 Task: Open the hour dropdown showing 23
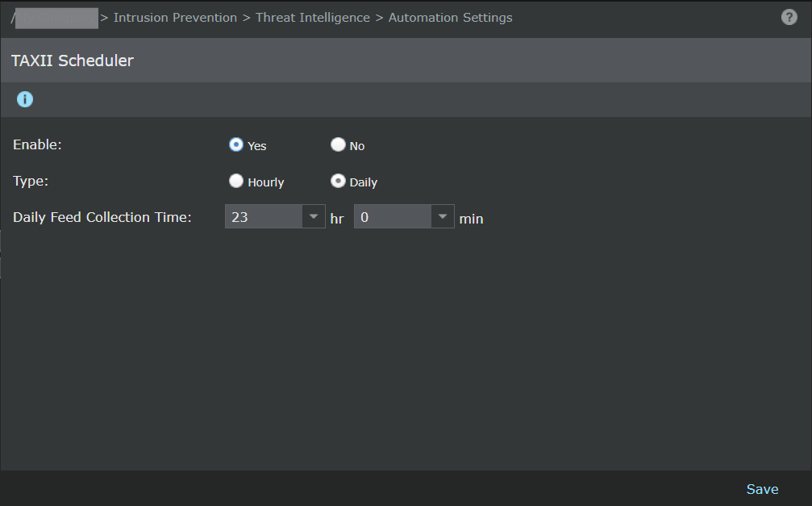coord(275,216)
